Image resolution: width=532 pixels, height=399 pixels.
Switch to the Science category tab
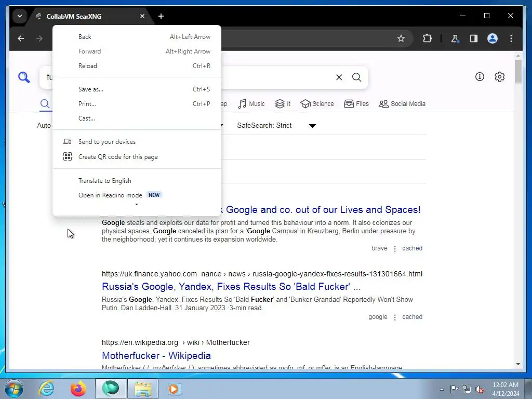(x=317, y=104)
